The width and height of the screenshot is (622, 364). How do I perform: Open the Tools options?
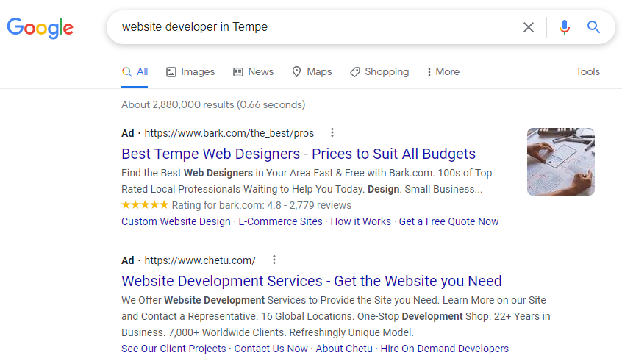click(588, 72)
